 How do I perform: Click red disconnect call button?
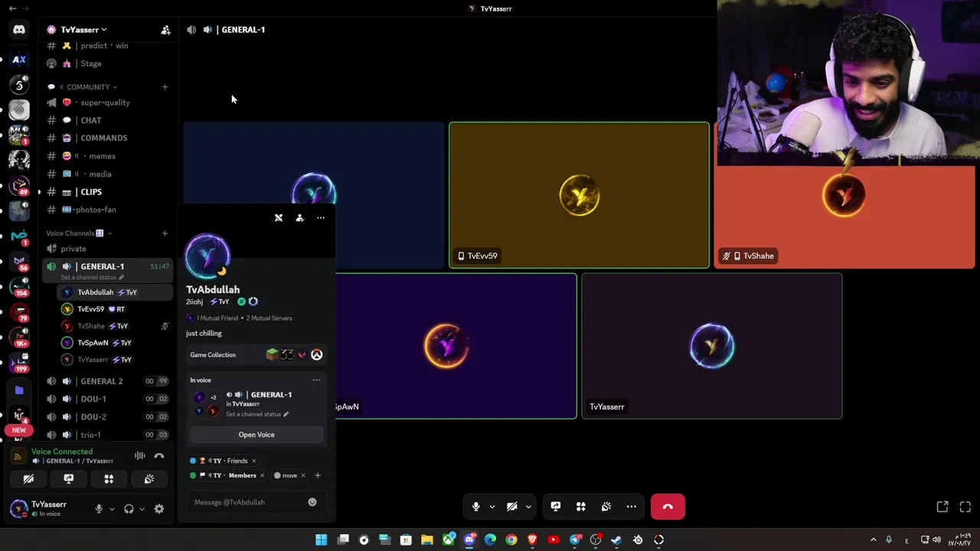coord(668,507)
